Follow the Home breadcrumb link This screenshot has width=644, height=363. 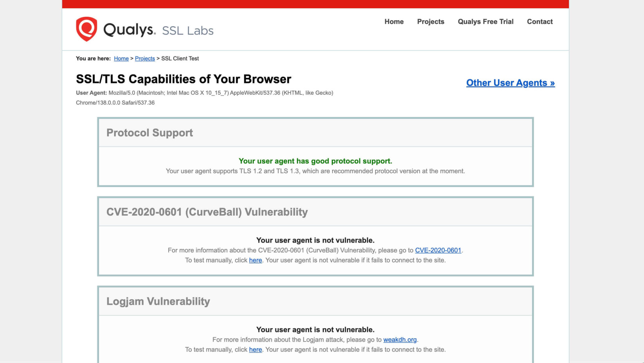(121, 58)
